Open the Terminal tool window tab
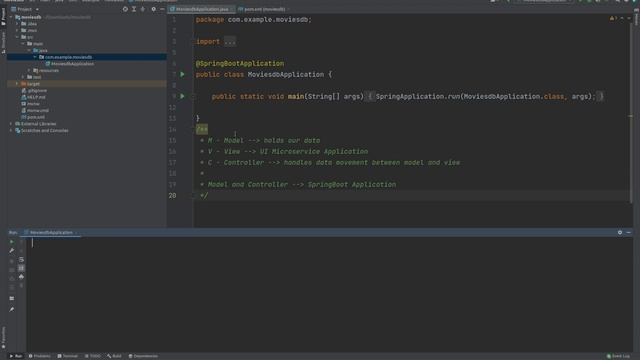 pos(68,356)
